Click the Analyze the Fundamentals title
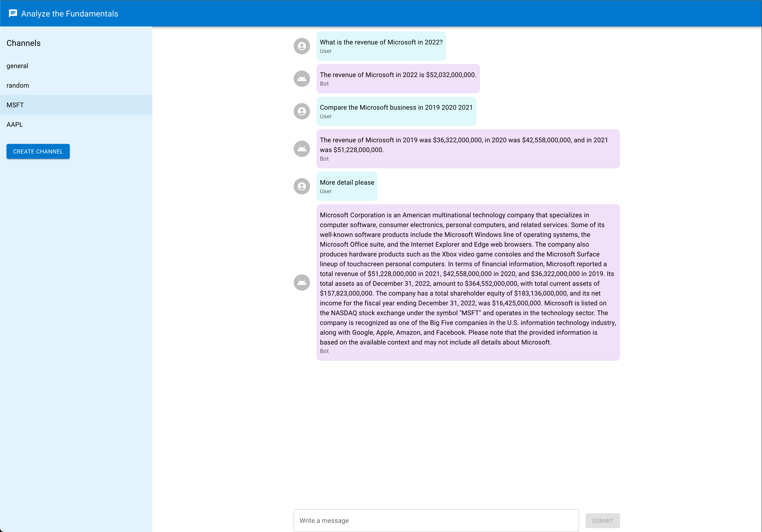 tap(70, 14)
